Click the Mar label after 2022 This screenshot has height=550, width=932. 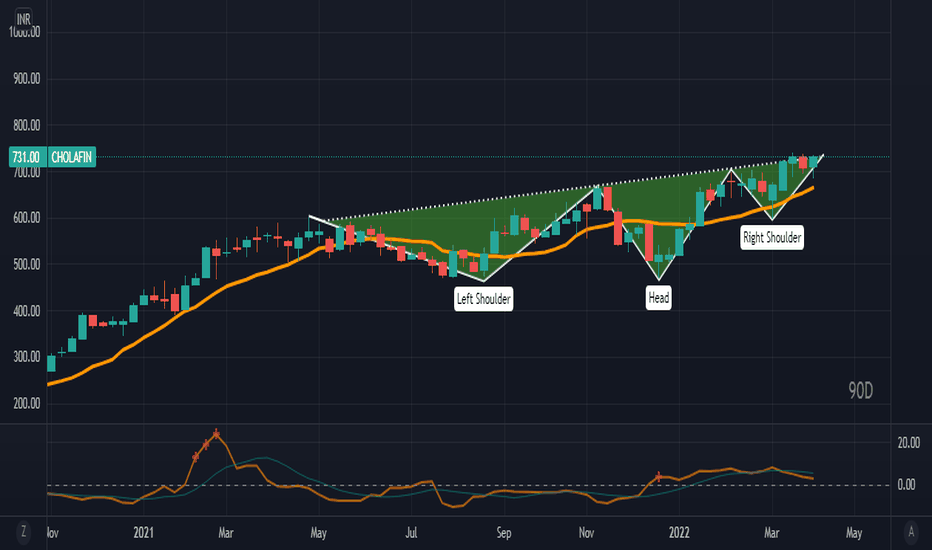772,532
